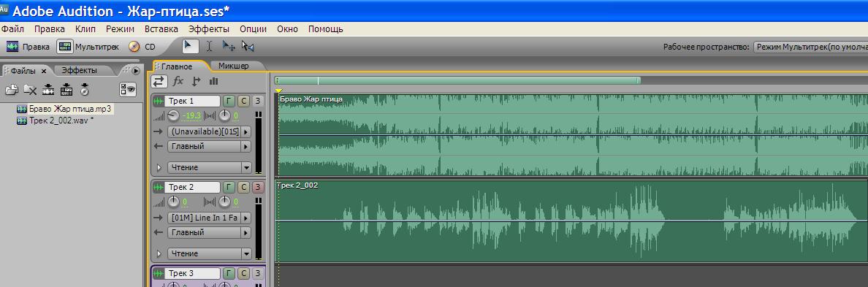Open the Окно menu
The image size is (868, 287).
[x=287, y=28]
